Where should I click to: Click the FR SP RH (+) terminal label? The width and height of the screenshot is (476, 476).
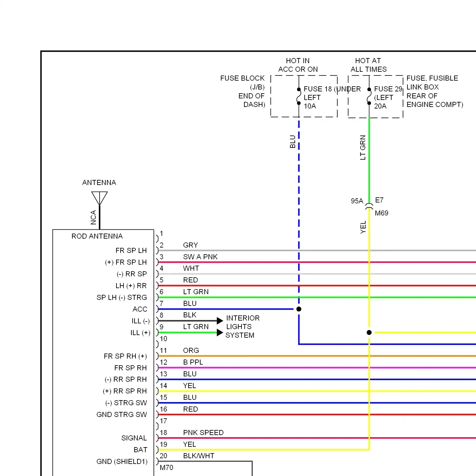(125, 356)
